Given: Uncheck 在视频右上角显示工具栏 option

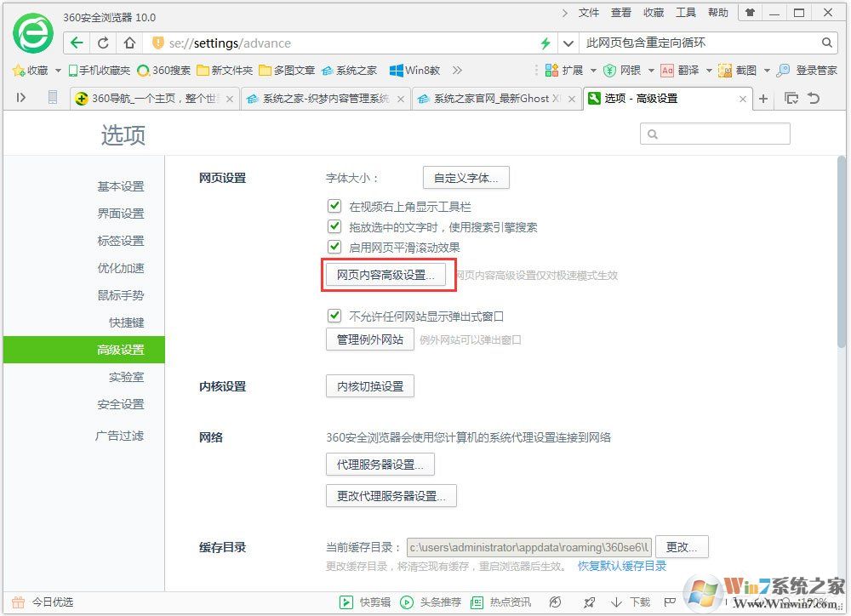Looking at the screenshot, I should 335,205.
